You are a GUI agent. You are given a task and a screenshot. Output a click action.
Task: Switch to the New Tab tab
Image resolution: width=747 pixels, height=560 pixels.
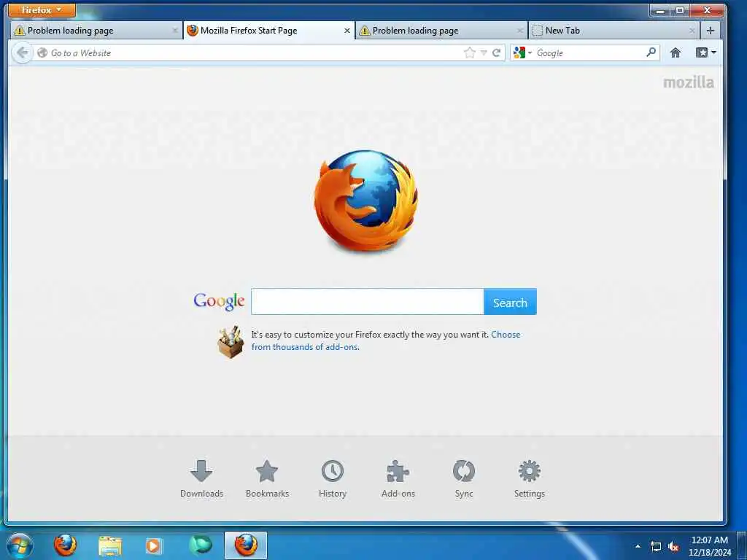(614, 31)
